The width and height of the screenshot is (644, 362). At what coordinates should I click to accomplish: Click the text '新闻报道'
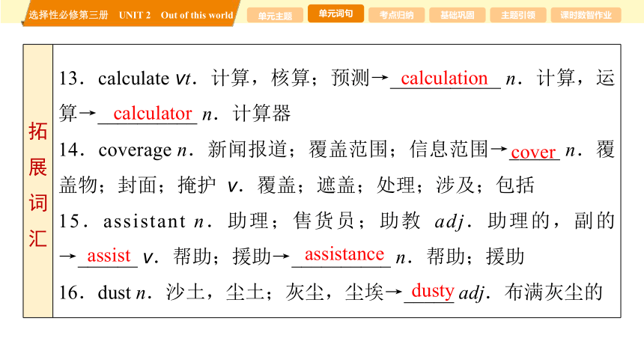pos(247,149)
